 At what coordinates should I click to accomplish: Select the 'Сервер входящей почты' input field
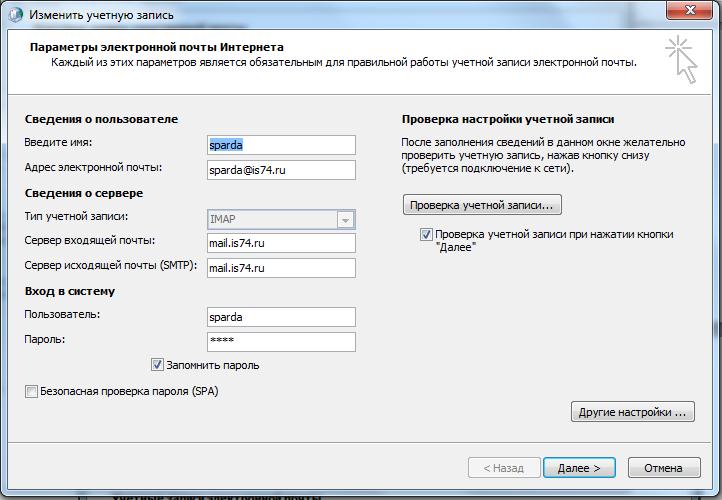point(281,242)
